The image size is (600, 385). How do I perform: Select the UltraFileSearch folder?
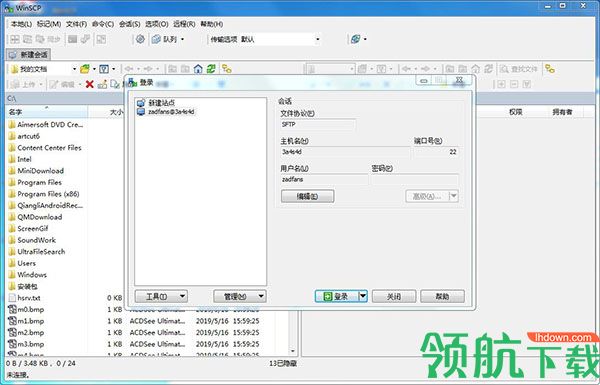click(37, 251)
